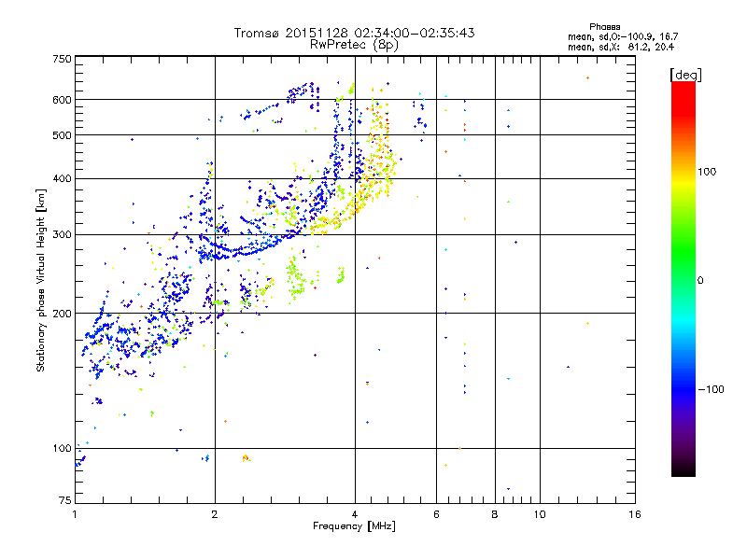This screenshot has height=560, width=747.
Task: Click the green echo cluster near 3 MHz, 240 km
Action: point(296,279)
